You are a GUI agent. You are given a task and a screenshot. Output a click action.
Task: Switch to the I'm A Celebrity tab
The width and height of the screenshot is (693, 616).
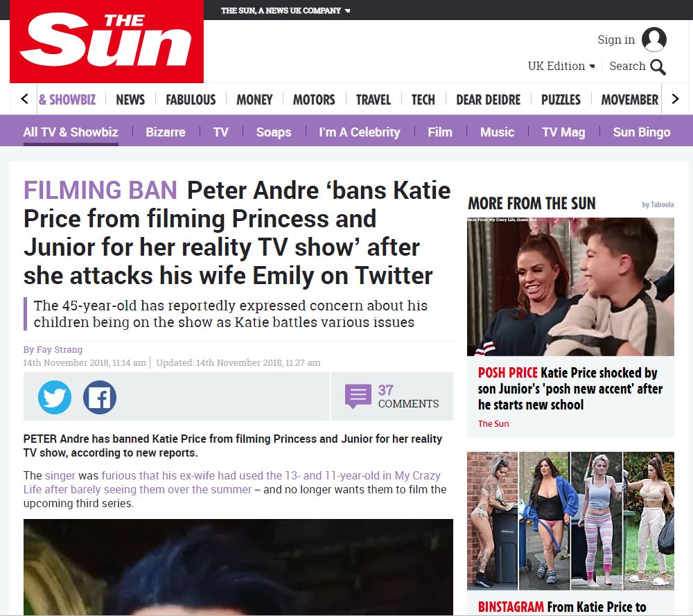[359, 132]
